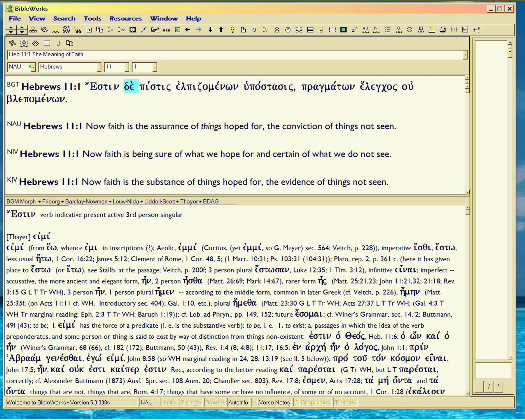Toggle Tr Notes in the status bar
This screenshot has height=420, width=525.
point(345,402)
